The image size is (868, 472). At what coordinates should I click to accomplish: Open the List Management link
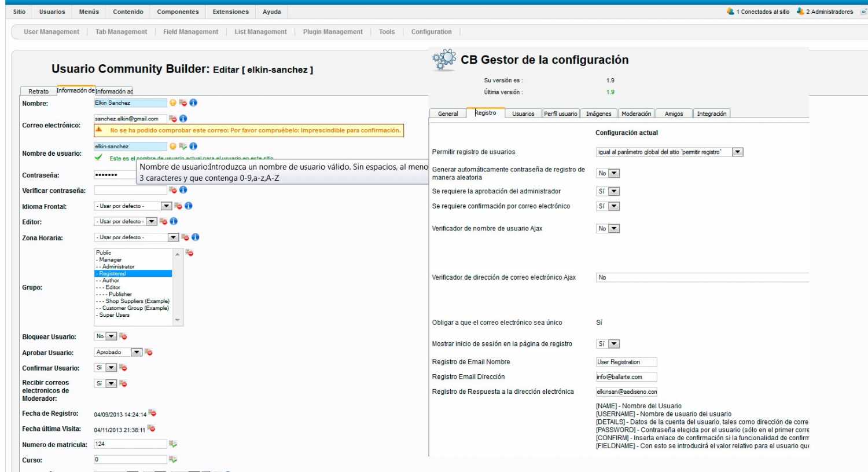pyautogui.click(x=260, y=32)
